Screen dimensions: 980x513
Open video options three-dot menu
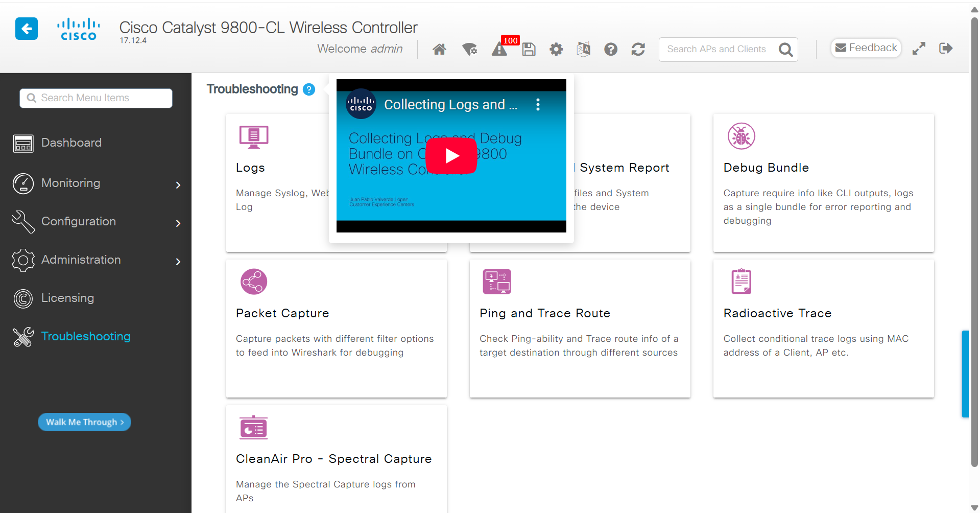tap(538, 105)
